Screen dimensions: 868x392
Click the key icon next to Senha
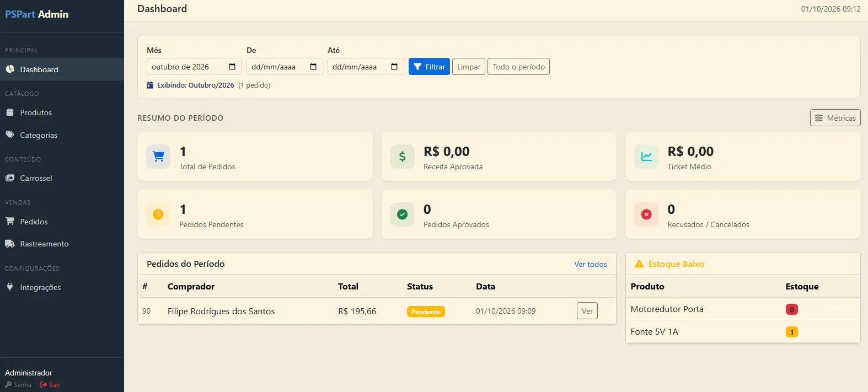coord(8,385)
